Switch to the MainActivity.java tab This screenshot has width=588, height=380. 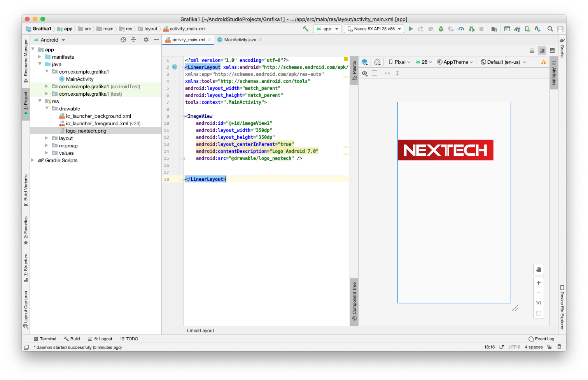coord(240,40)
